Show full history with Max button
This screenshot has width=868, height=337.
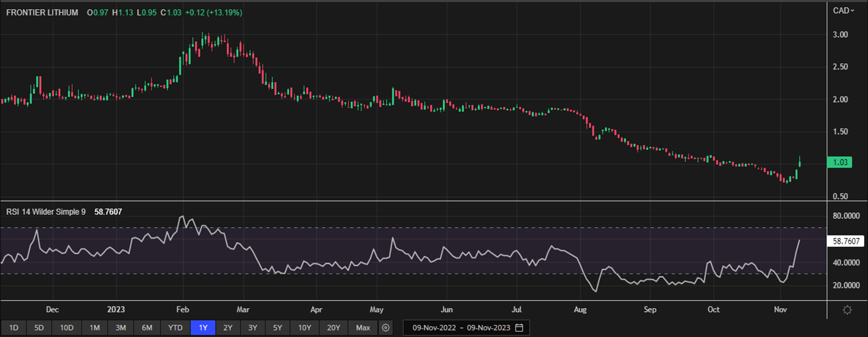(x=363, y=328)
